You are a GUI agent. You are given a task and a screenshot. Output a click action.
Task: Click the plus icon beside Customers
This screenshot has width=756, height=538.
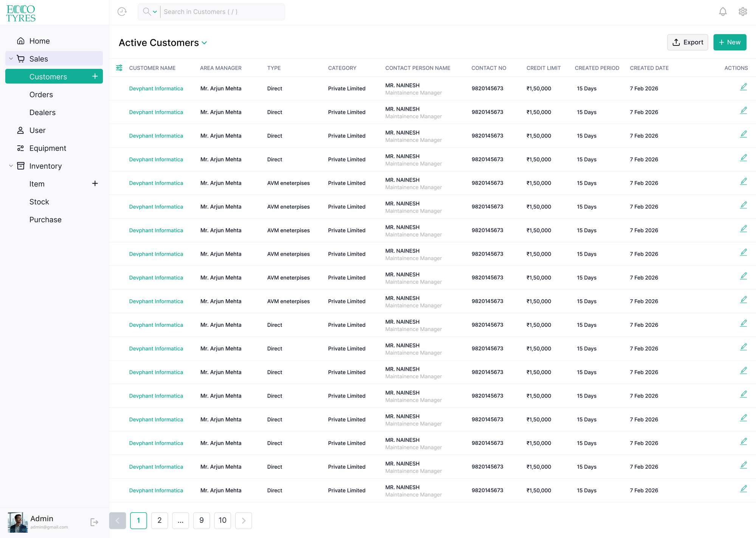coord(95,76)
